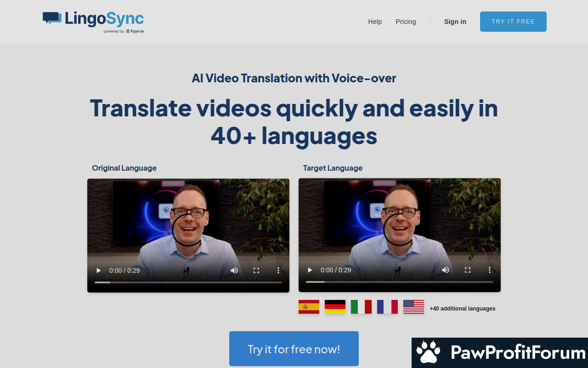Select the Spanish flag
588x368 pixels.
[309, 307]
